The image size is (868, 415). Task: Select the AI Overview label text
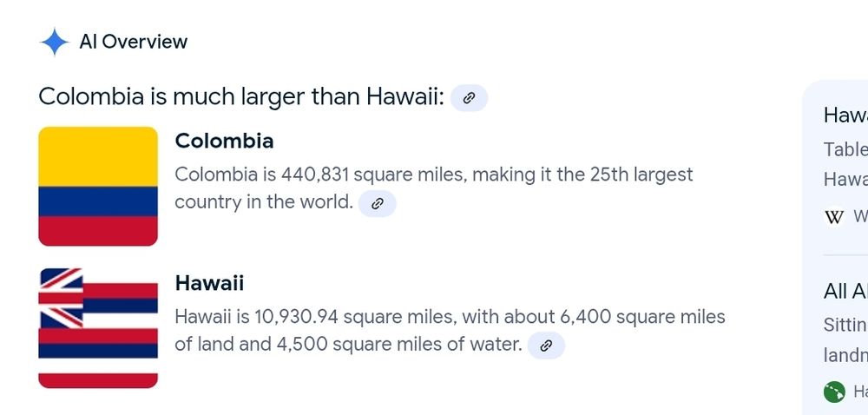[134, 42]
